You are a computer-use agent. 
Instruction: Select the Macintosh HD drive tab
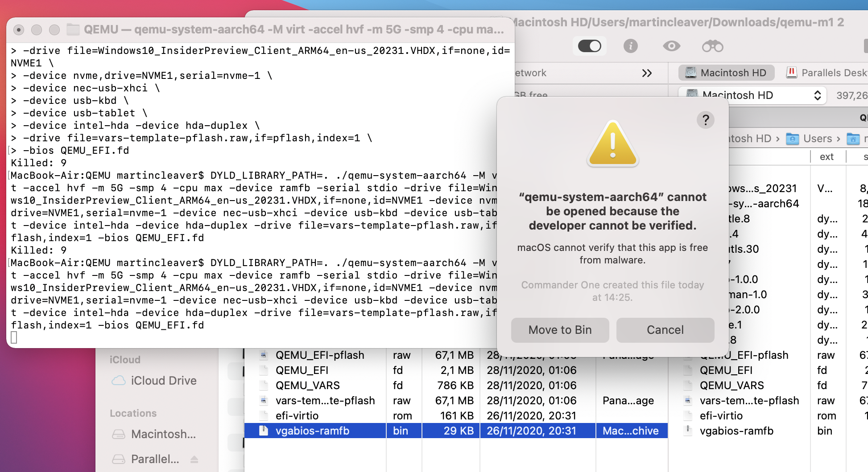pyautogui.click(x=726, y=73)
